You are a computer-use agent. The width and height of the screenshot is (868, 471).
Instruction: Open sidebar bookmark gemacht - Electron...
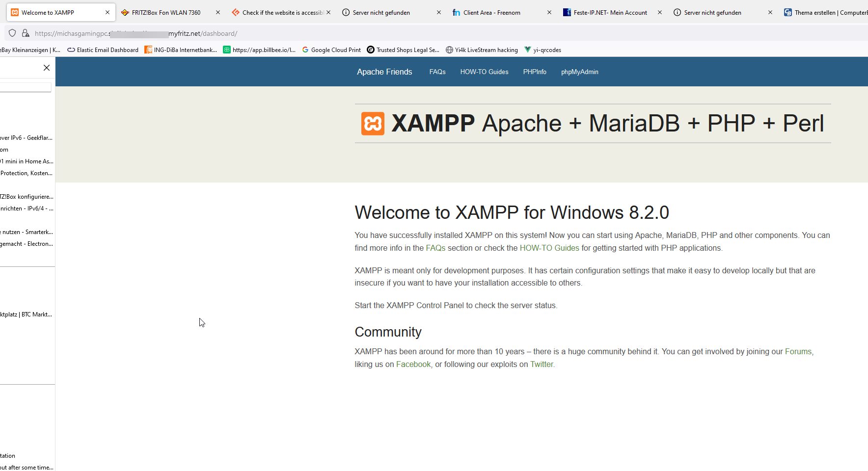click(27, 244)
